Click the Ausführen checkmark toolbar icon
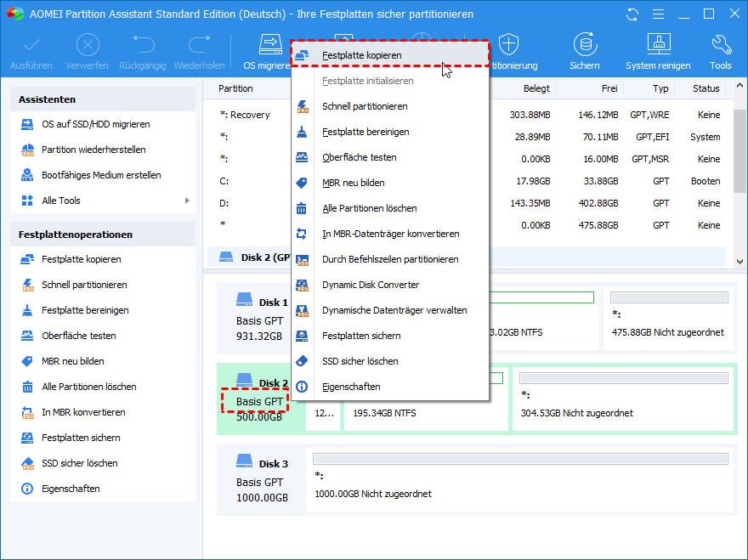Screen dimensions: 748x560 (31, 45)
